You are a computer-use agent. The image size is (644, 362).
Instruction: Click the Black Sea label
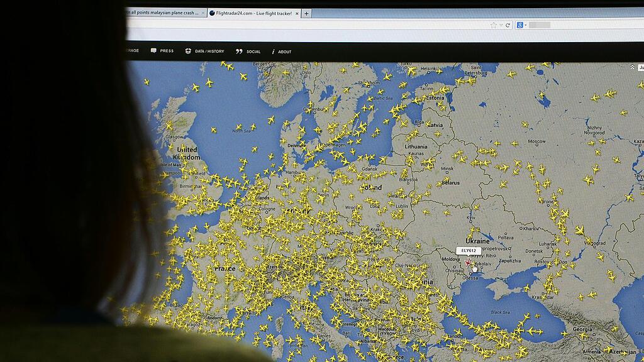tap(500, 312)
